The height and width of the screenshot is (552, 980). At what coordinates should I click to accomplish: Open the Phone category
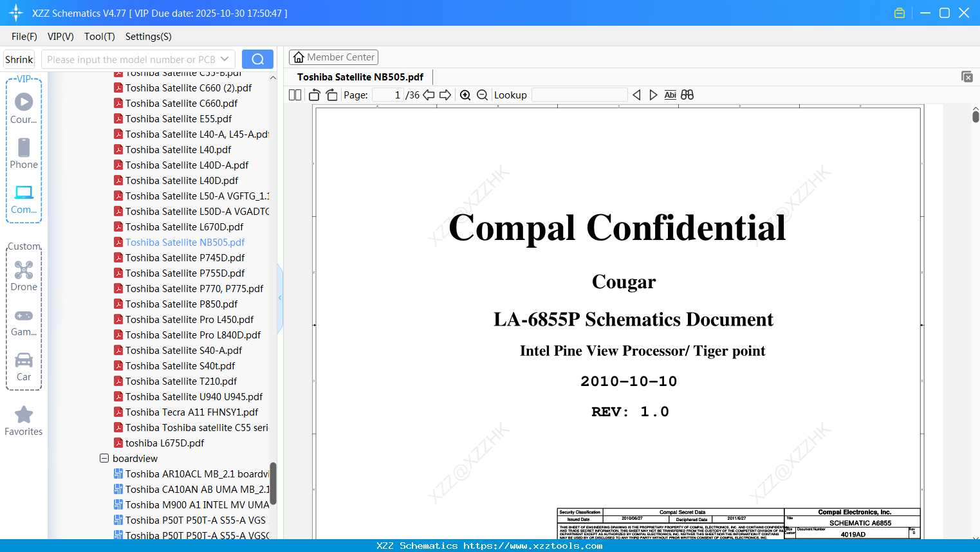[x=24, y=153]
